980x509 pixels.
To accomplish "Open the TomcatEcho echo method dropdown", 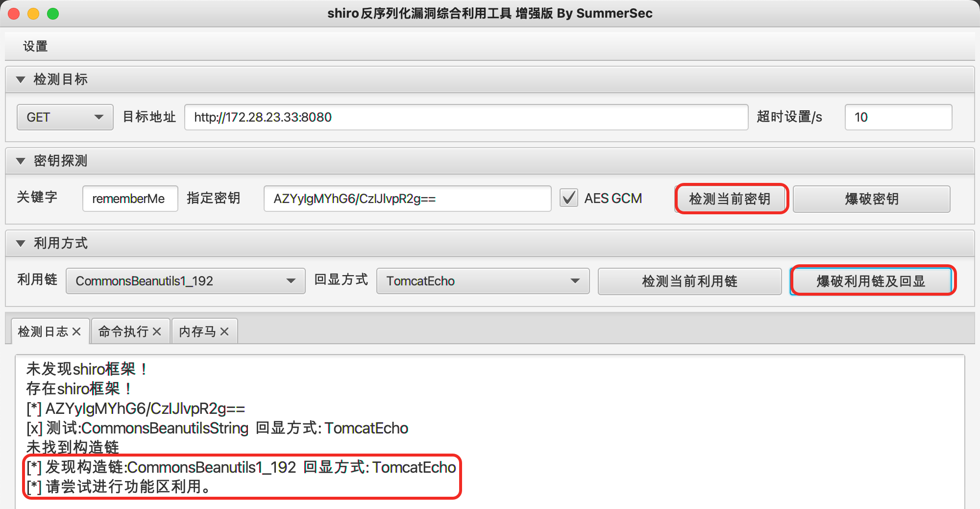I will (x=483, y=281).
